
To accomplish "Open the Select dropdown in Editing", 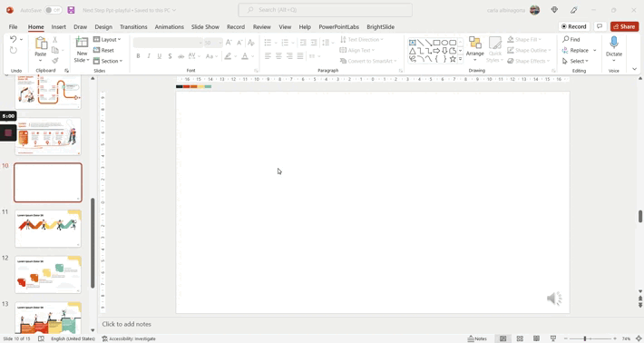I will [575, 61].
